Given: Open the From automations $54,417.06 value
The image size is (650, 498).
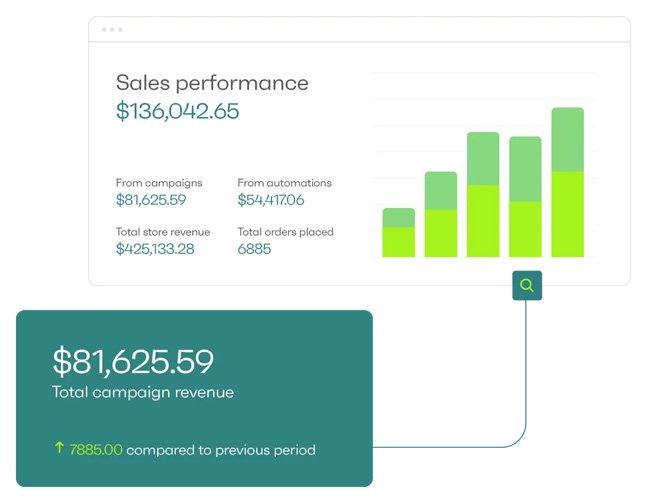Looking at the screenshot, I should pos(271,200).
